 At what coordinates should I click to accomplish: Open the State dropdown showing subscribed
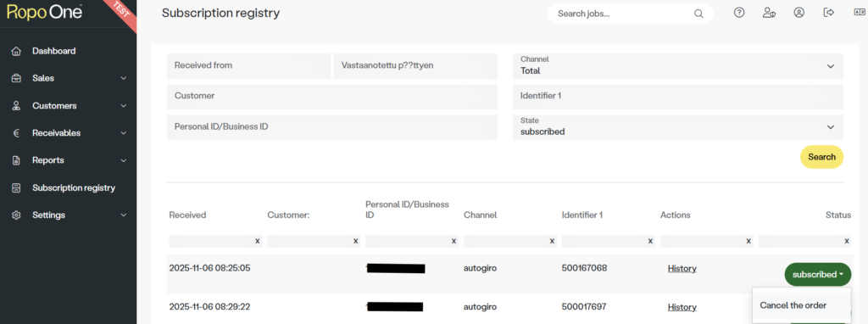[678, 127]
